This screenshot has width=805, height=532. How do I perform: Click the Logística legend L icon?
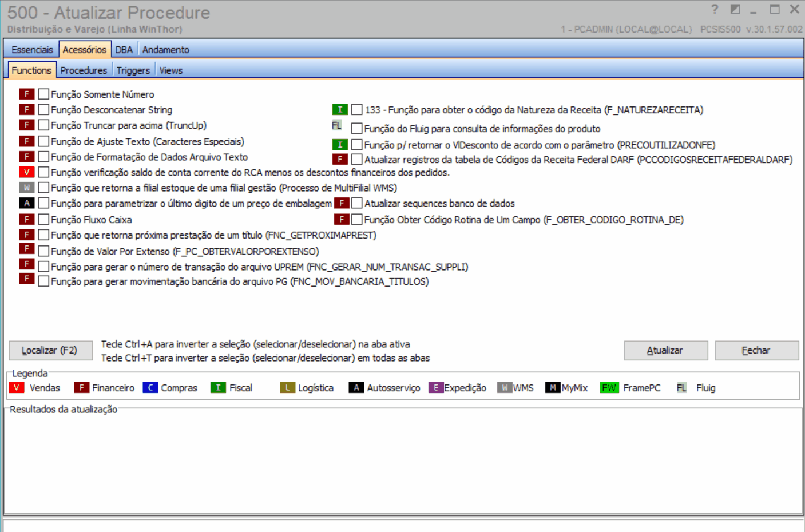[287, 388]
